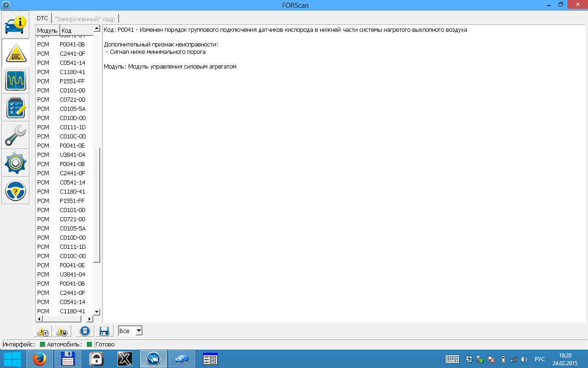Open the floppy disk app on taskbar
588x368 pixels.
[x=68, y=359]
